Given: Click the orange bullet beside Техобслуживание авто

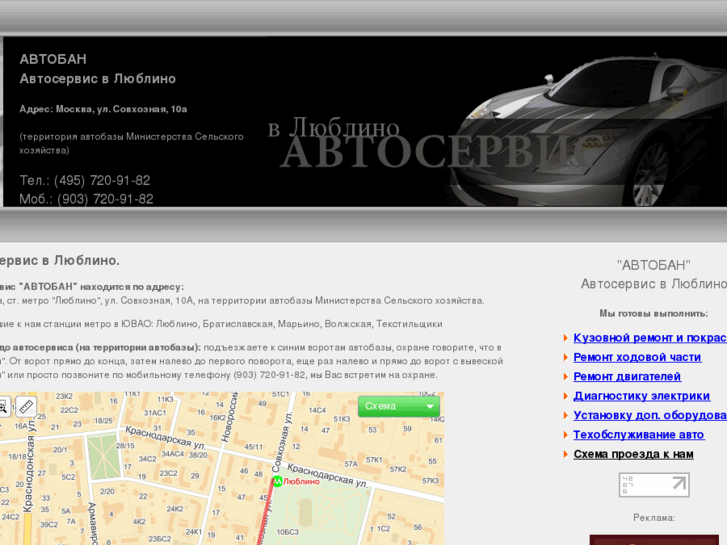Looking at the screenshot, I should tap(566, 435).
